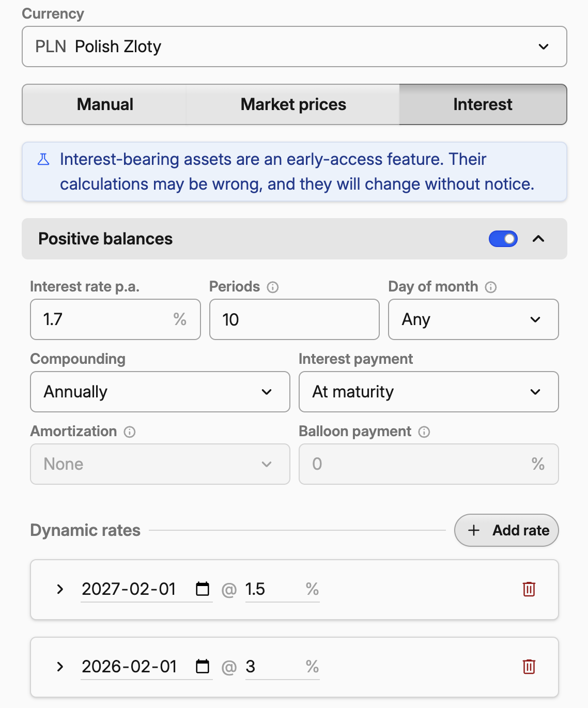Open the Currency dropdown showing PLN
The height and width of the screenshot is (708, 588).
point(295,47)
